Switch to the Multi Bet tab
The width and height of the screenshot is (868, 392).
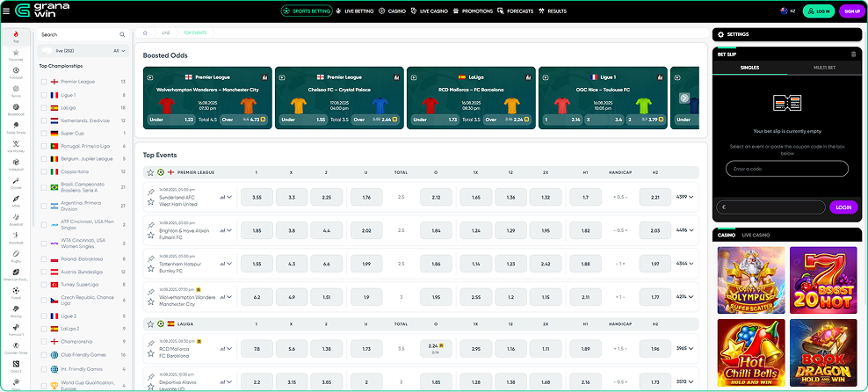(x=824, y=68)
